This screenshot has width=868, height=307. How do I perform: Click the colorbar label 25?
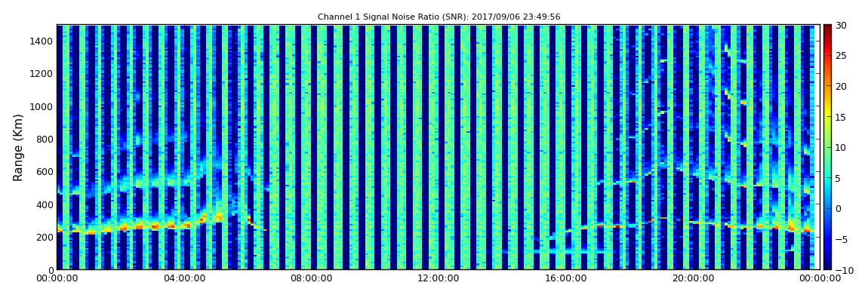tap(841, 56)
